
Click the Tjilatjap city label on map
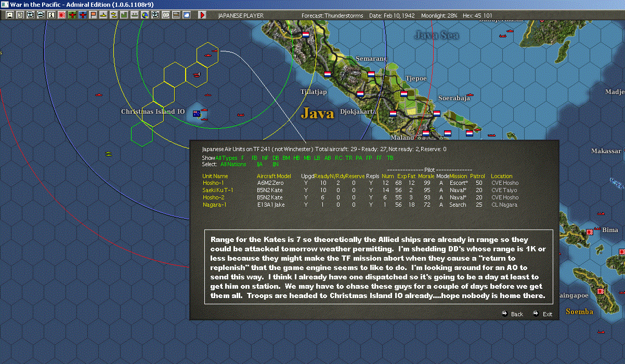click(x=314, y=92)
